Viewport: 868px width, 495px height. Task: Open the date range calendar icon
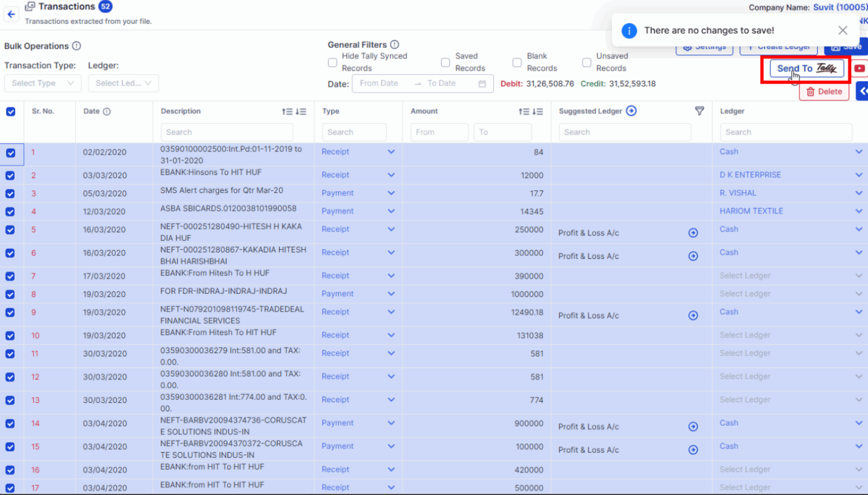tap(482, 84)
